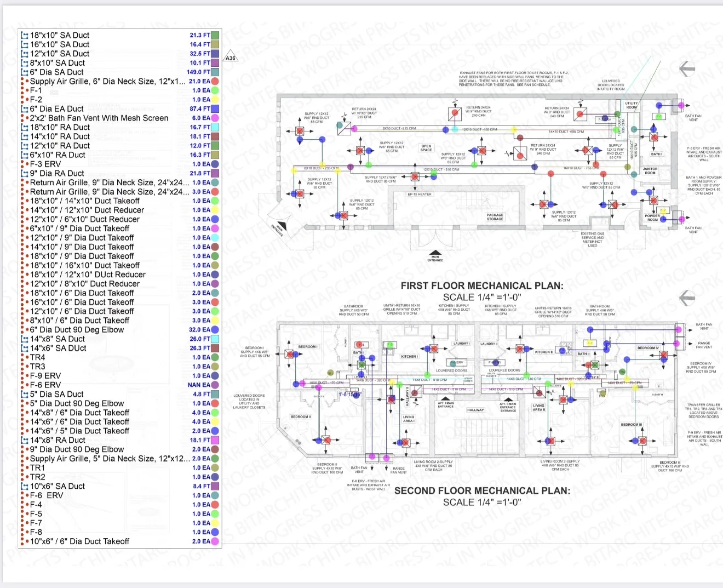Click the "JANITOR ROOM" label on the plan

(x=650, y=171)
